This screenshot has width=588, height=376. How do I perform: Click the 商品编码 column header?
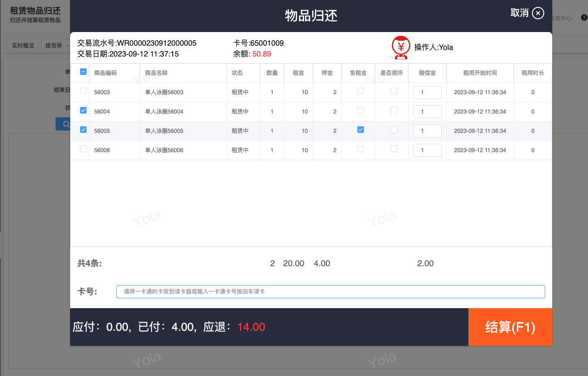tap(105, 73)
